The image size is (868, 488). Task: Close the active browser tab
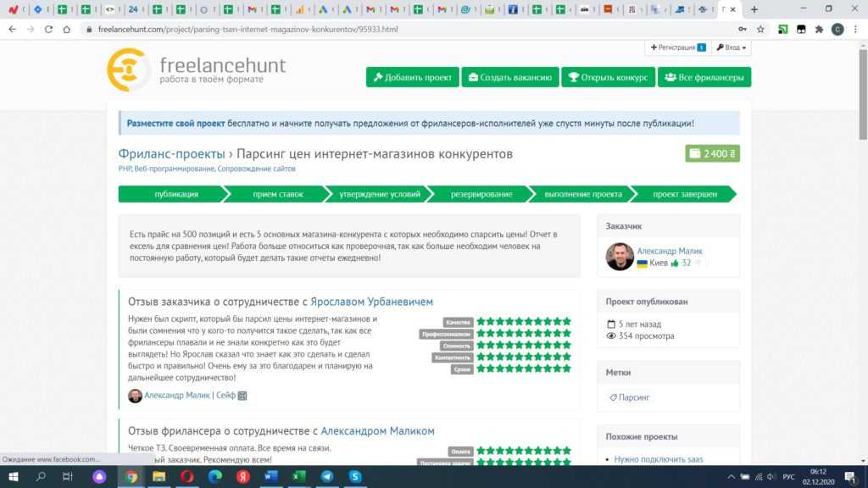click(733, 9)
